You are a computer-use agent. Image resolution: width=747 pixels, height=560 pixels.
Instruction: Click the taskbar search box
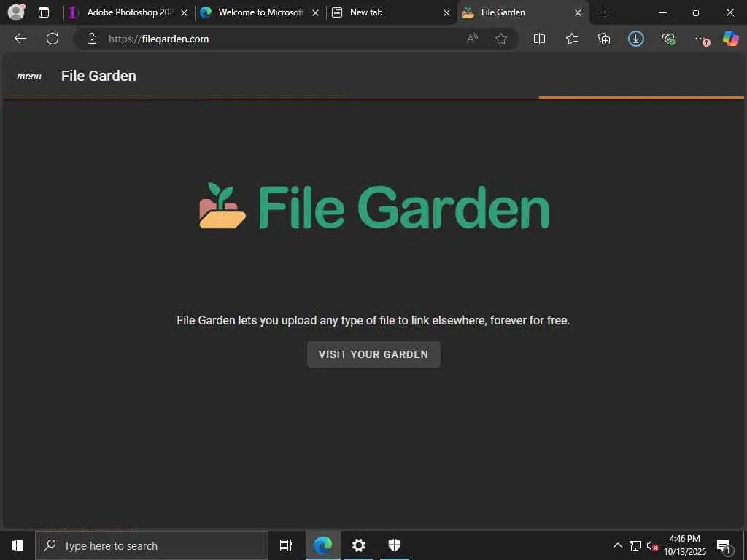(152, 545)
